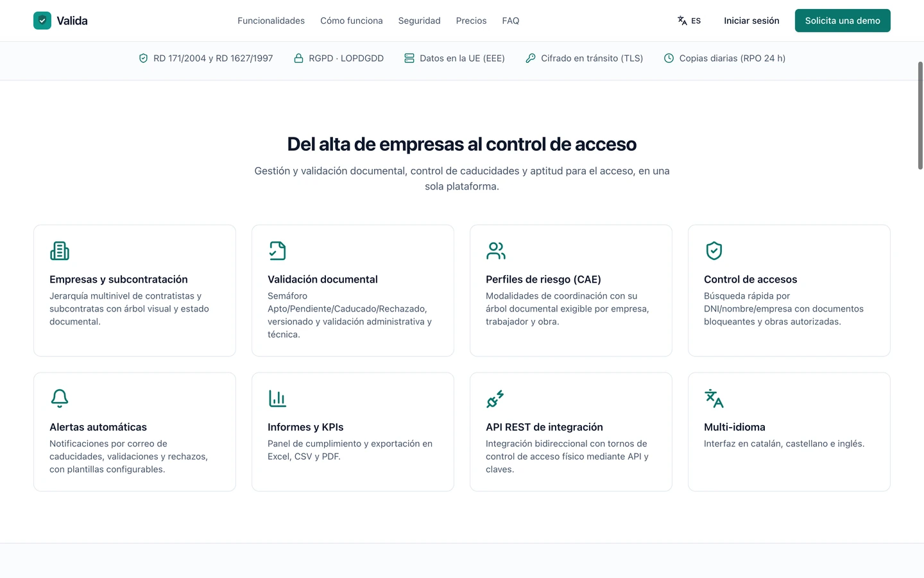924x578 pixels.
Task: Click the Solicita una demo button
Action: 843,21
